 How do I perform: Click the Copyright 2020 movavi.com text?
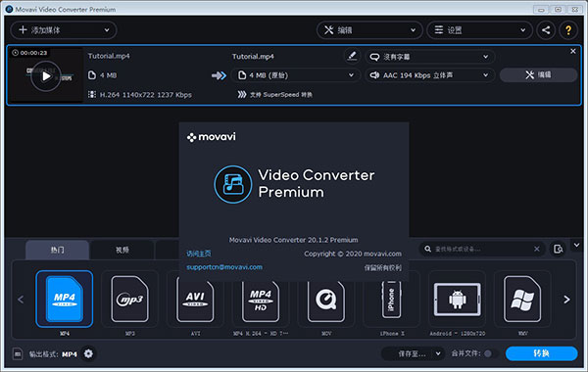(353, 254)
